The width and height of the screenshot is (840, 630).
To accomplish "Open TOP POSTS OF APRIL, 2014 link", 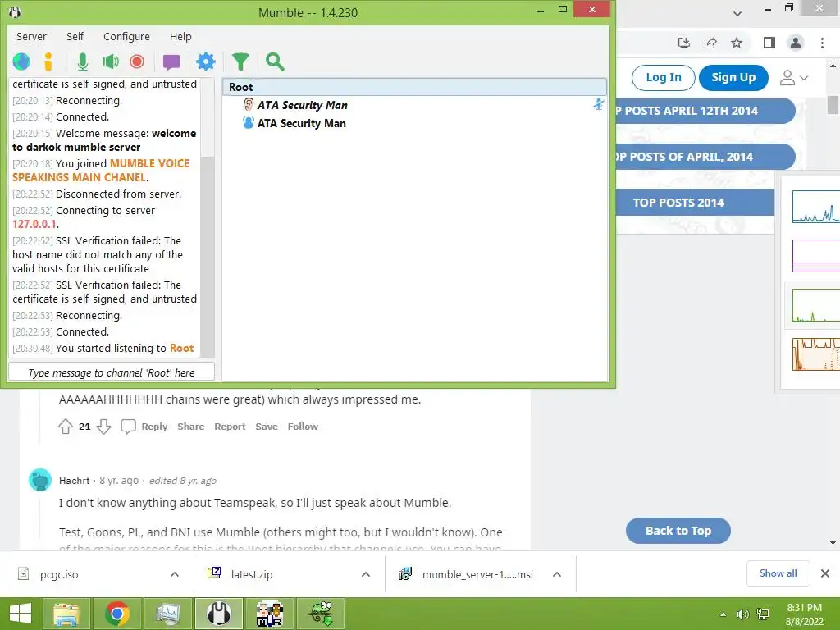I will 705,157.
